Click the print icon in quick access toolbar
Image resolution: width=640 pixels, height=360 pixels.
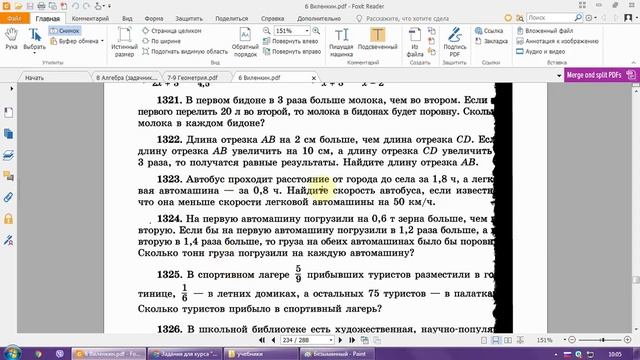tap(41, 6)
